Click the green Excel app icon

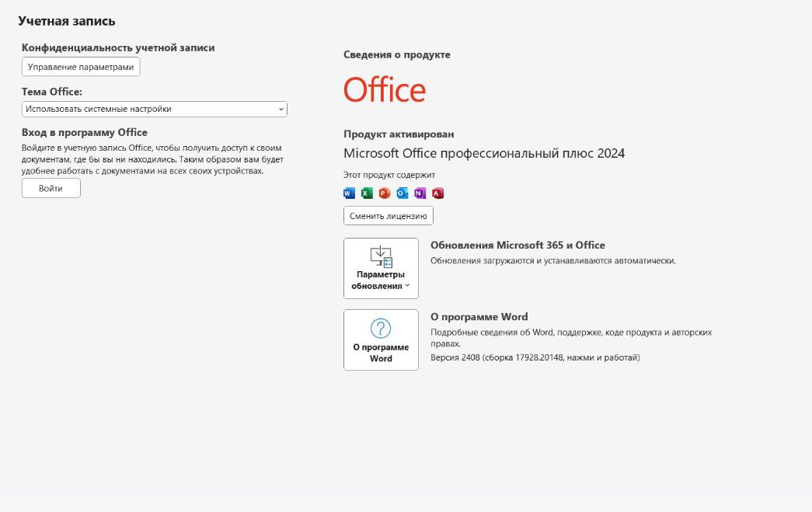click(x=367, y=193)
